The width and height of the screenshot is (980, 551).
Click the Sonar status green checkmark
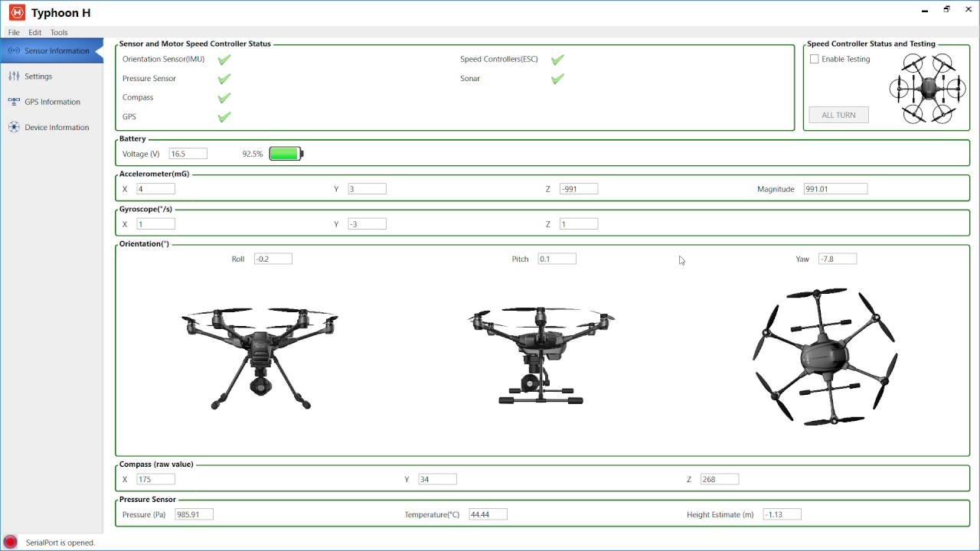(x=557, y=78)
